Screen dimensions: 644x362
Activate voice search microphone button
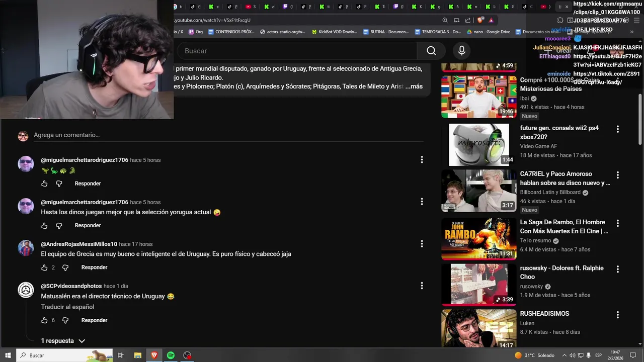[462, 51]
